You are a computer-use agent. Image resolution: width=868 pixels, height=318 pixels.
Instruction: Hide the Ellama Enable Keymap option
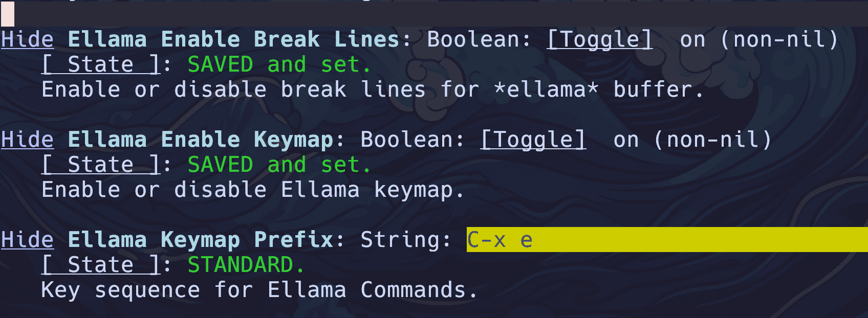(x=27, y=140)
